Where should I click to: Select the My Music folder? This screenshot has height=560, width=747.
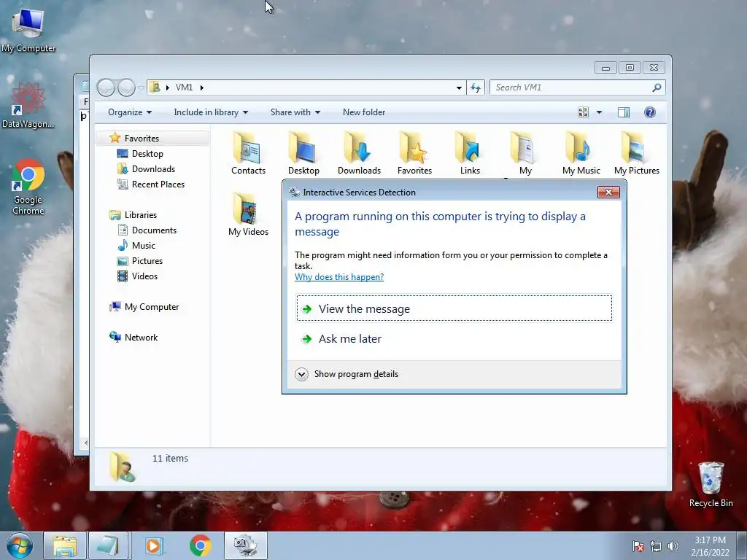[x=581, y=153]
